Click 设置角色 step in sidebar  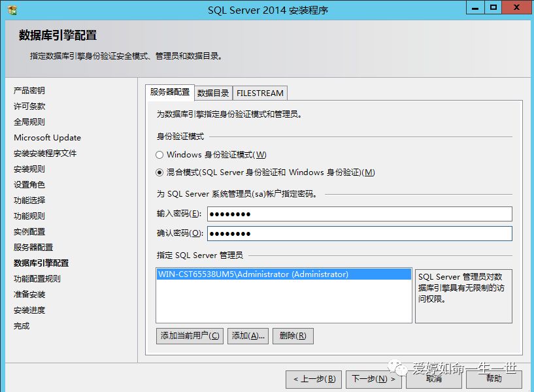click(x=29, y=185)
